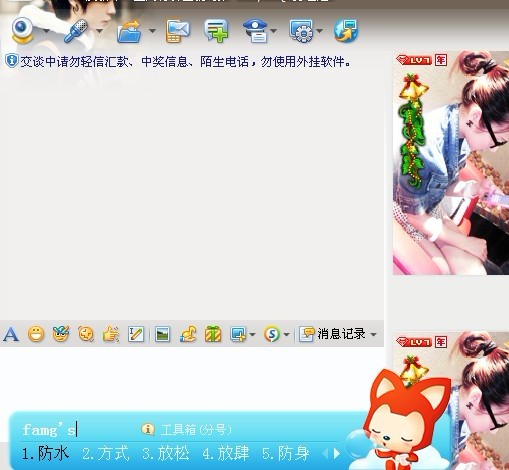Viewport: 509px width, 470px height.
Task: Choose candidate 2.方式 in input method
Action: click(x=106, y=454)
